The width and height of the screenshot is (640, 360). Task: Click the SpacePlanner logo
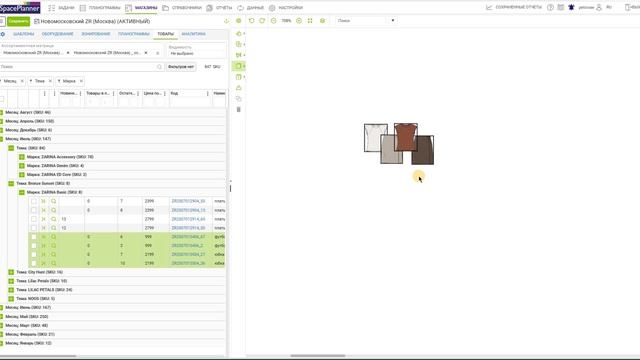click(x=20, y=8)
